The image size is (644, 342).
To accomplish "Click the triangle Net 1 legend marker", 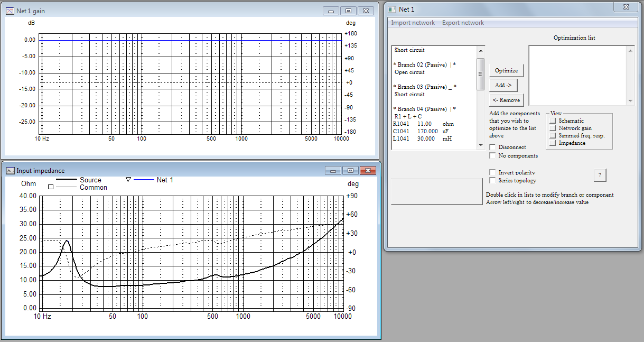I will 128,180.
